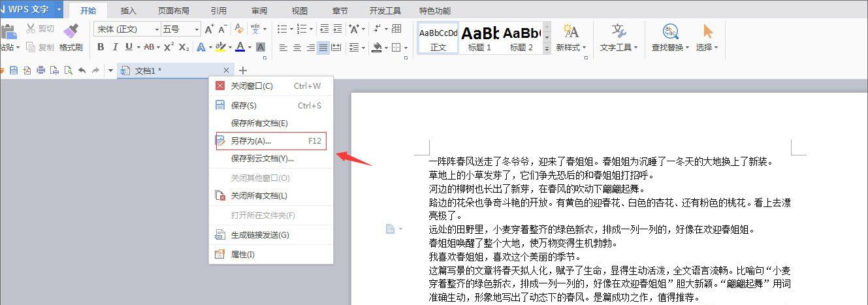
Task: Open 属性(I) from context menu
Action: coord(270,254)
